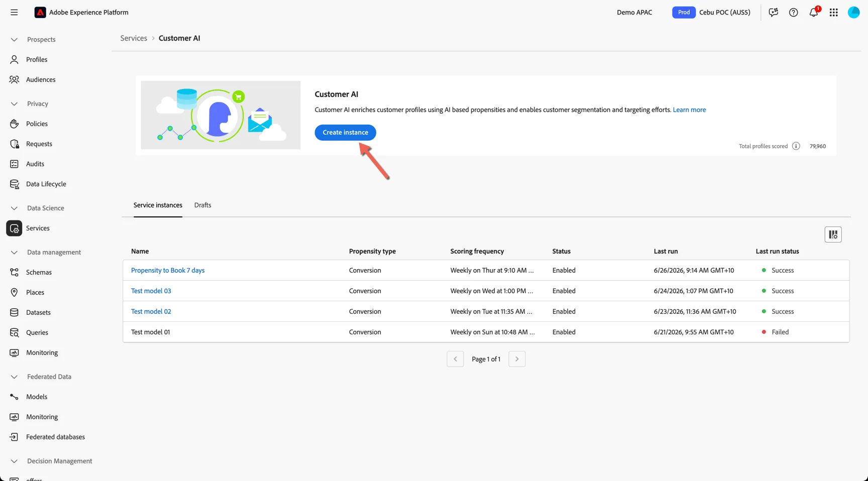Screen dimensions: 868x481
Task: Collapse the Prospects section
Action: (x=14, y=40)
